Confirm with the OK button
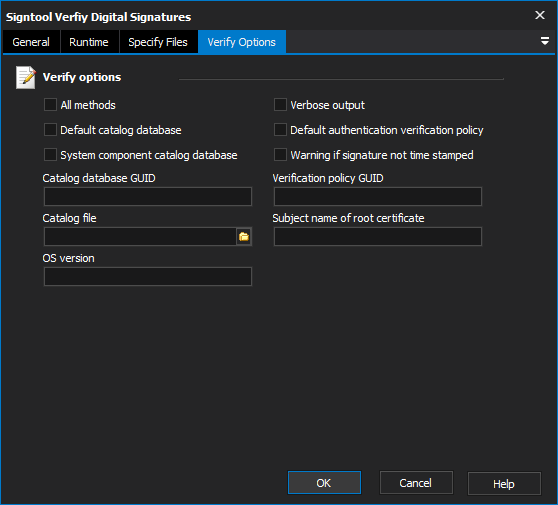The width and height of the screenshot is (558, 505). [x=324, y=483]
